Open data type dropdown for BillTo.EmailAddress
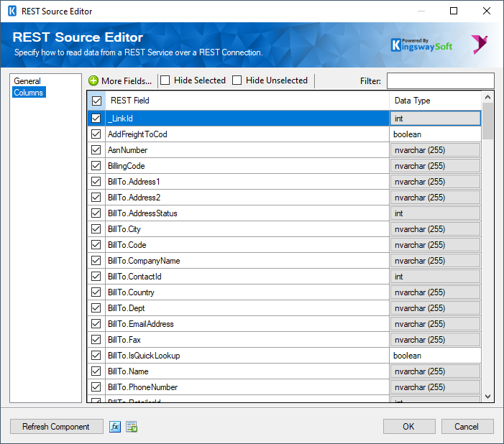The image size is (504, 444). [x=435, y=324]
